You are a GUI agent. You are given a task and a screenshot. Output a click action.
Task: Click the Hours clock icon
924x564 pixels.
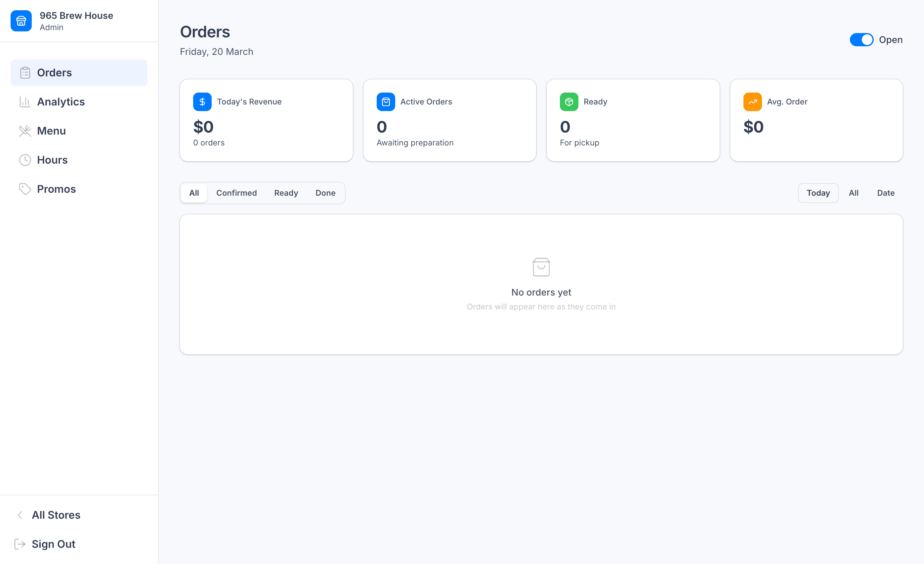(x=25, y=160)
